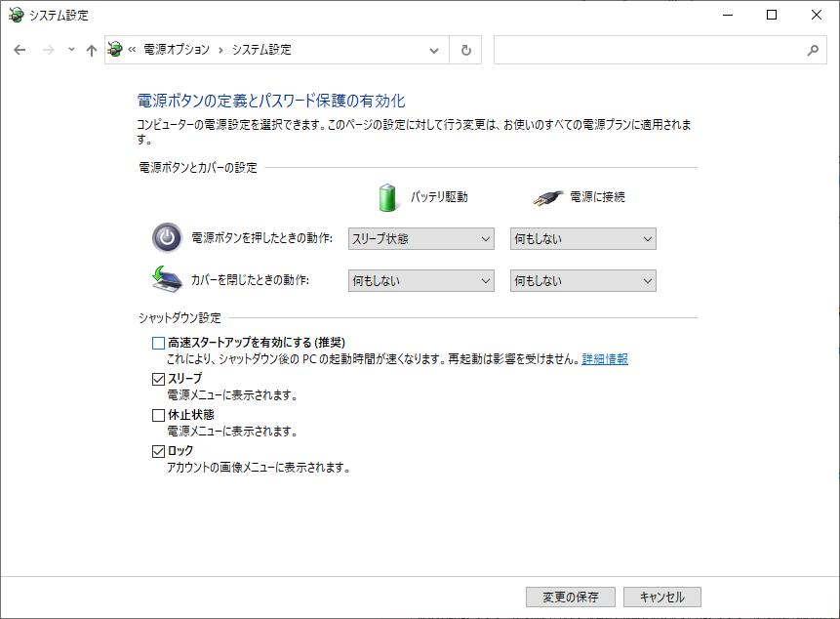
Task: Enable 高速スタートアップ checkbox
Action: (159, 343)
